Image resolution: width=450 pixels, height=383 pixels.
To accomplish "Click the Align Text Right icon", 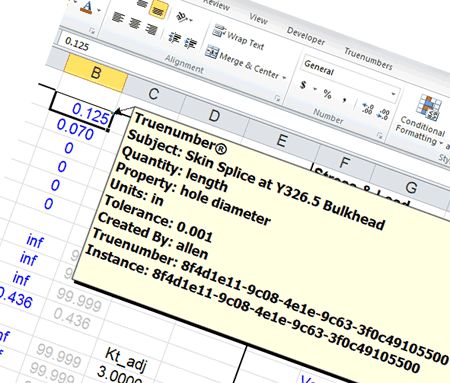I will [x=151, y=29].
